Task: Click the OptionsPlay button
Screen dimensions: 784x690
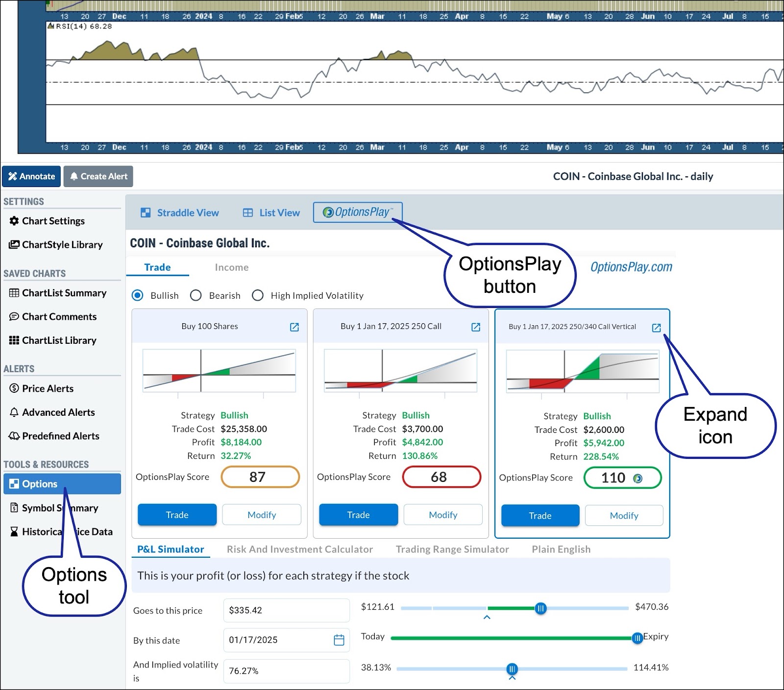Action: [x=358, y=212]
